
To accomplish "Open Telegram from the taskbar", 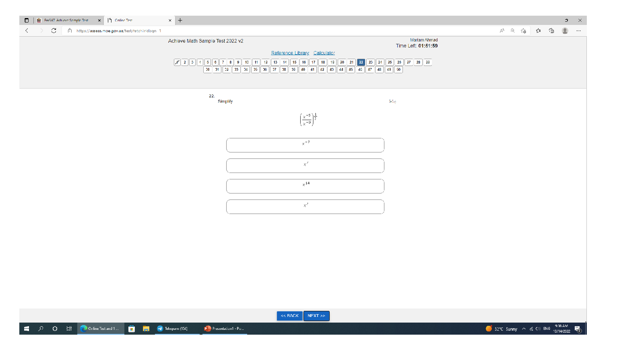I will [x=173, y=329].
